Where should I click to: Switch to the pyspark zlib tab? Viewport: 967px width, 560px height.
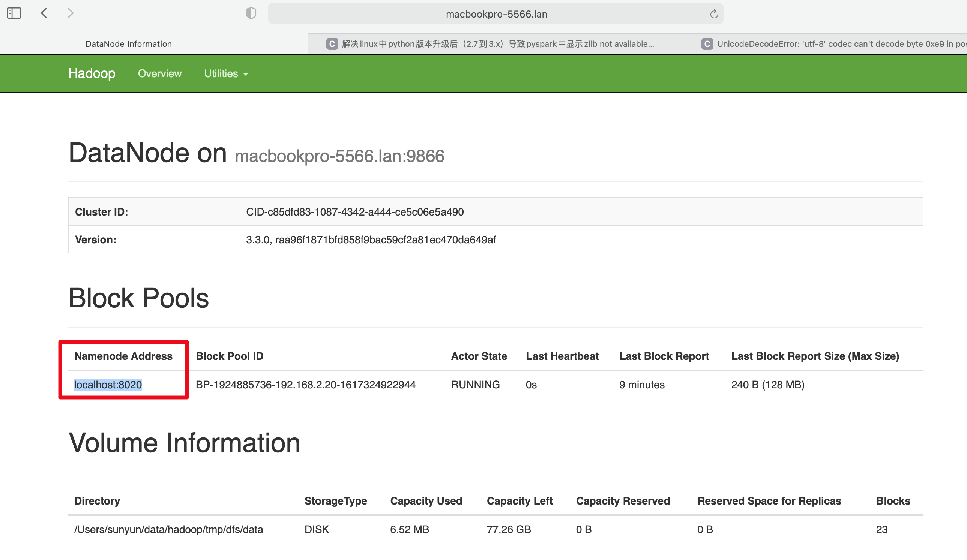tap(498, 44)
